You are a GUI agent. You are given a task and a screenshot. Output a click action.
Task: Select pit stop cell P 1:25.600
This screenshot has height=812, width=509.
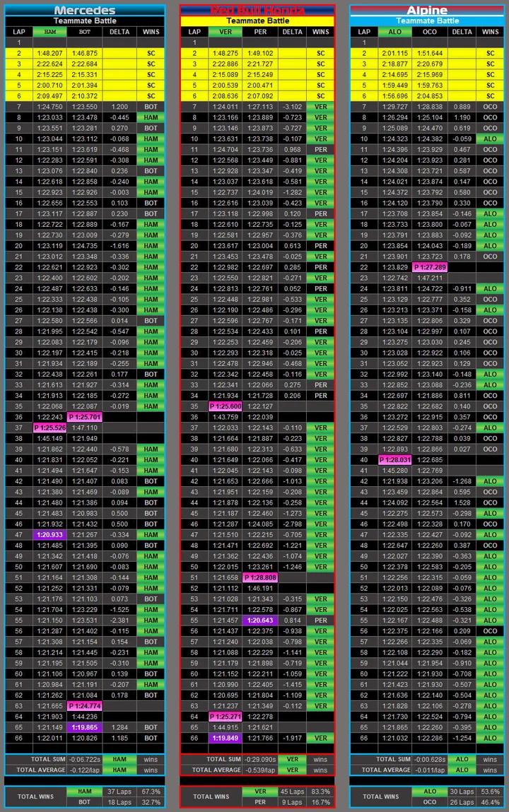tap(226, 406)
